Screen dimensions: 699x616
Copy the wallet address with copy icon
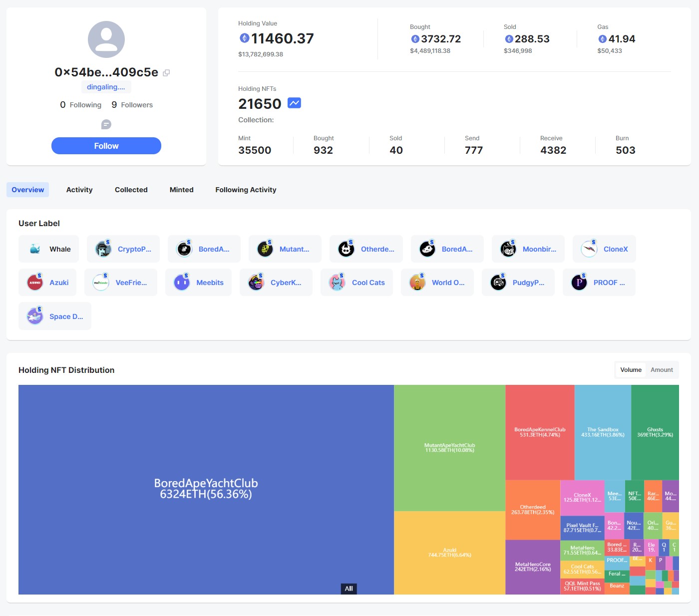click(x=166, y=73)
